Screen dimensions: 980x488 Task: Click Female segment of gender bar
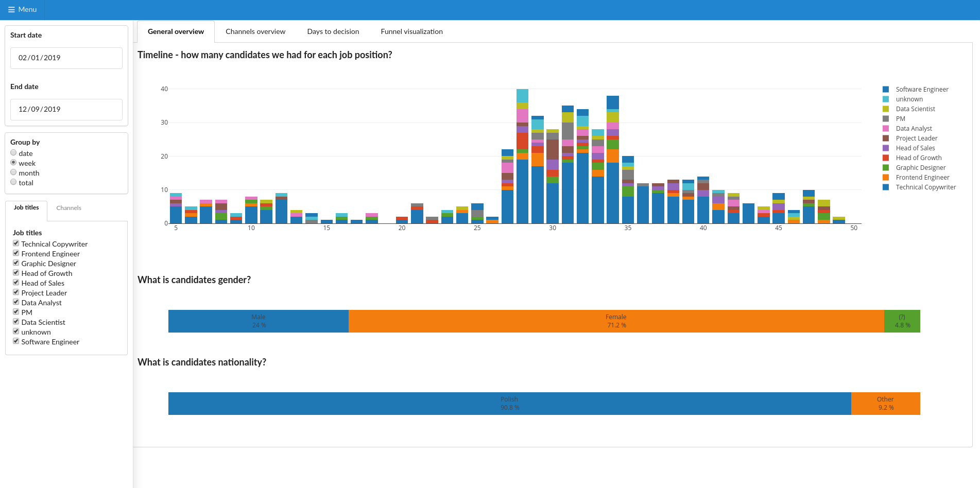click(x=616, y=321)
